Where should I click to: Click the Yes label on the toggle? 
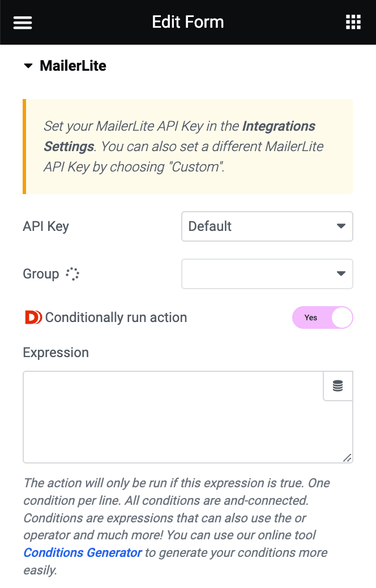pyautogui.click(x=310, y=317)
